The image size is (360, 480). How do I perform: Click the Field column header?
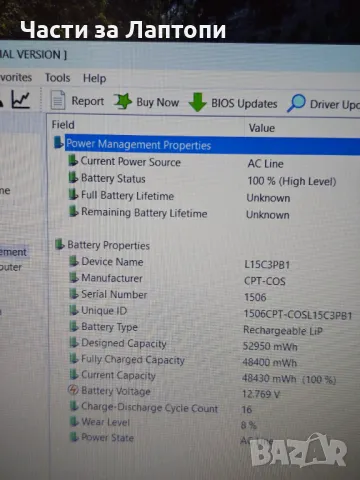pos(63,125)
